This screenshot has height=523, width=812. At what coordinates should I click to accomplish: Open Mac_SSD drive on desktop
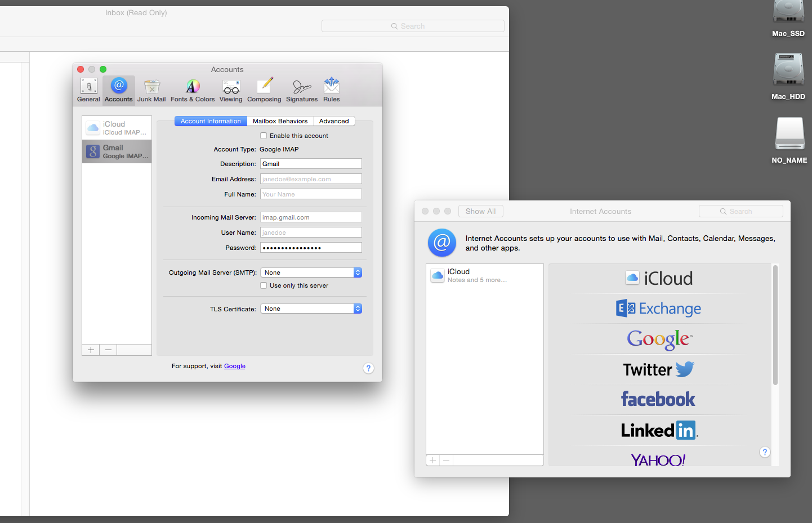coord(788,19)
